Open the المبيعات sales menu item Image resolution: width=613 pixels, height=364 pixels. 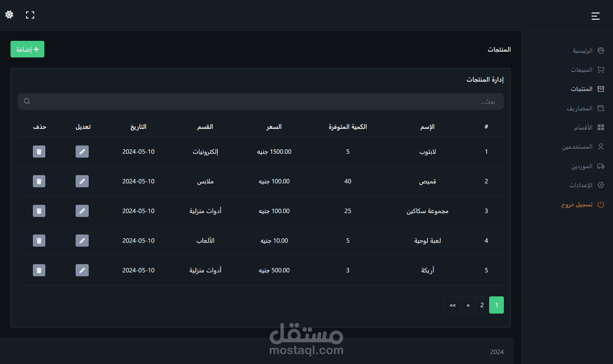(x=581, y=70)
